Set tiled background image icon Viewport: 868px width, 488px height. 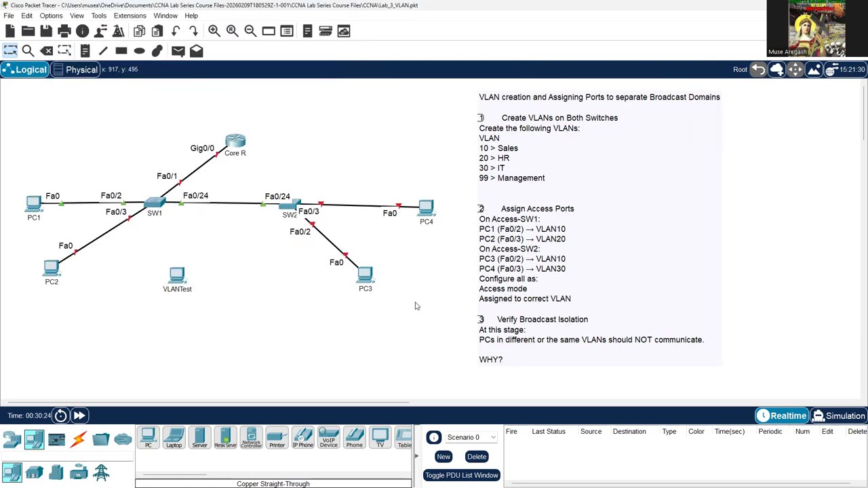tap(813, 70)
